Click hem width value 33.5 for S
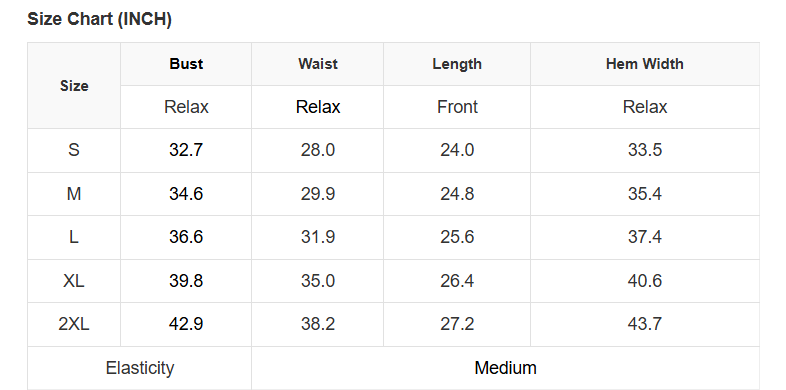The width and height of the screenshot is (786, 390). pos(645,150)
